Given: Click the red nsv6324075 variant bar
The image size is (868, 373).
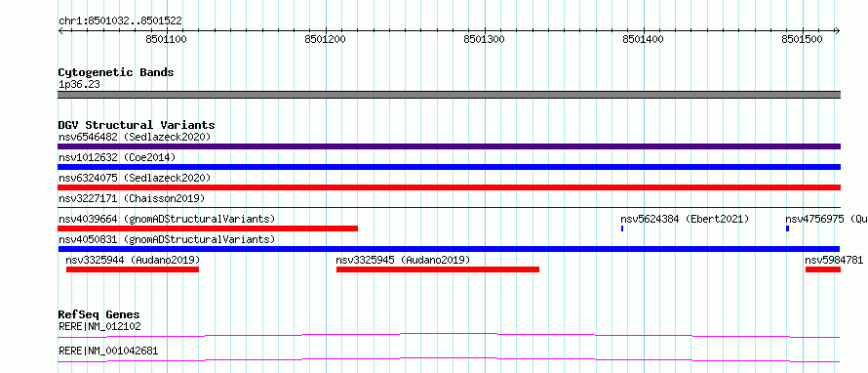Looking at the screenshot, I should (x=449, y=187).
